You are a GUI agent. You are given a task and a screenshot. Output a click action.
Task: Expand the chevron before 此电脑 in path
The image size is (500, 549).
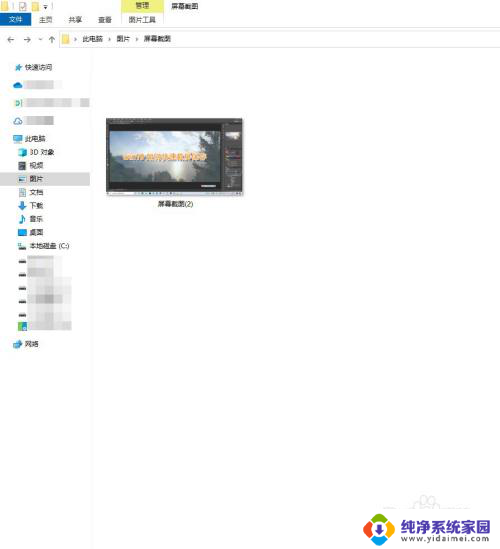click(75, 39)
